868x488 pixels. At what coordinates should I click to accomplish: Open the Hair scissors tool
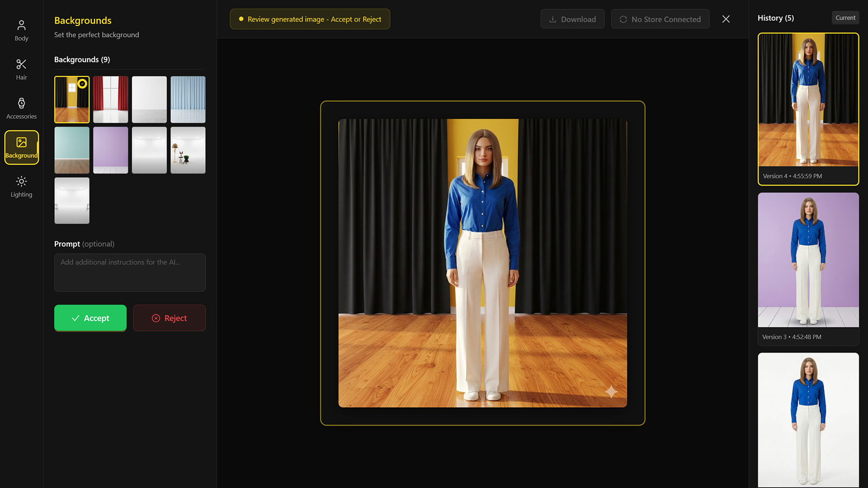(x=21, y=65)
